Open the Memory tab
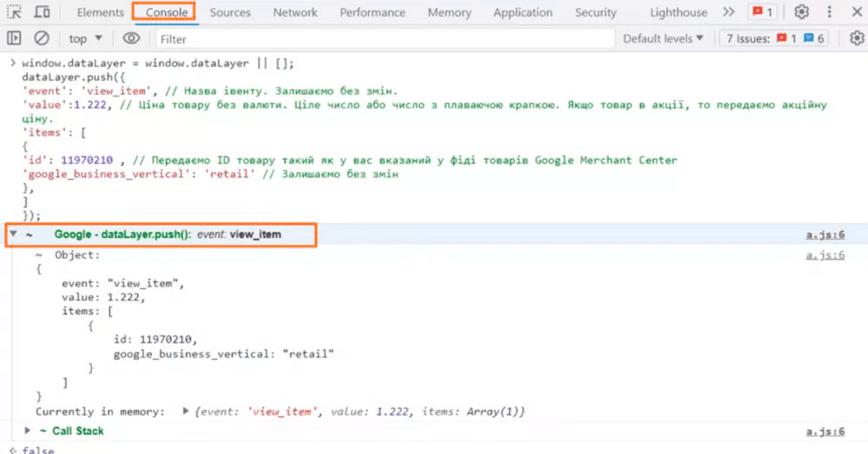868x454 pixels. click(449, 12)
